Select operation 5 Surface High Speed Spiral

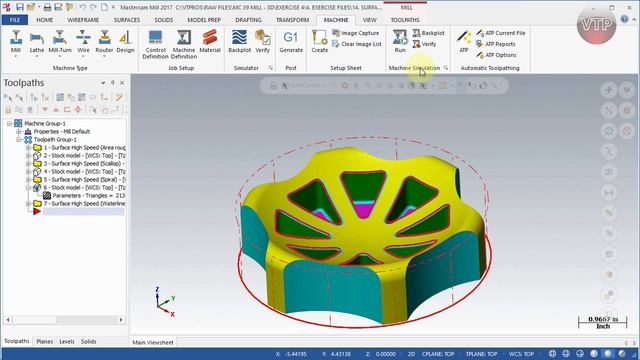(84, 180)
